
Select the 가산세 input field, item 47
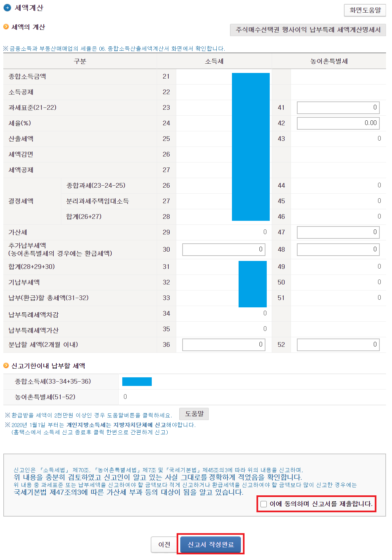(x=338, y=232)
